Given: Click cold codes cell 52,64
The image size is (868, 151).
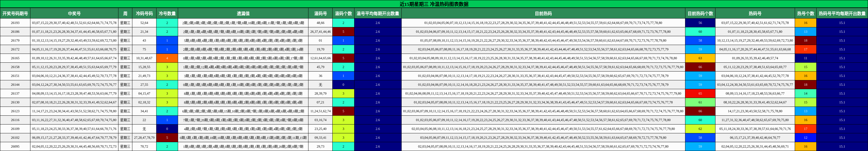Looking at the screenshot, I should pyautogui.click(x=144, y=23).
